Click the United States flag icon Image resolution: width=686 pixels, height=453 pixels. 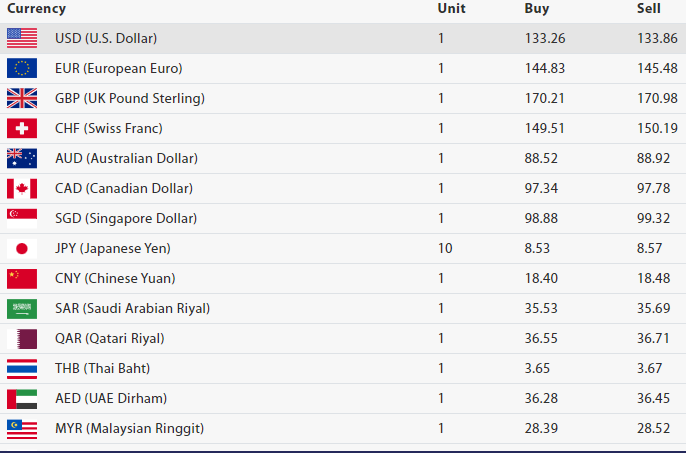(22, 38)
